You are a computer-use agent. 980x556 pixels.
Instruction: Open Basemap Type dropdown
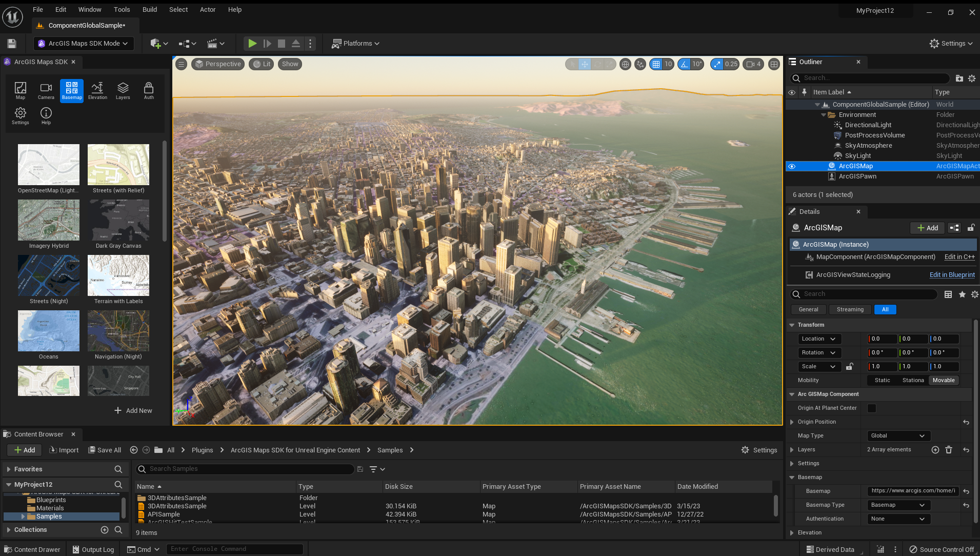(898, 505)
